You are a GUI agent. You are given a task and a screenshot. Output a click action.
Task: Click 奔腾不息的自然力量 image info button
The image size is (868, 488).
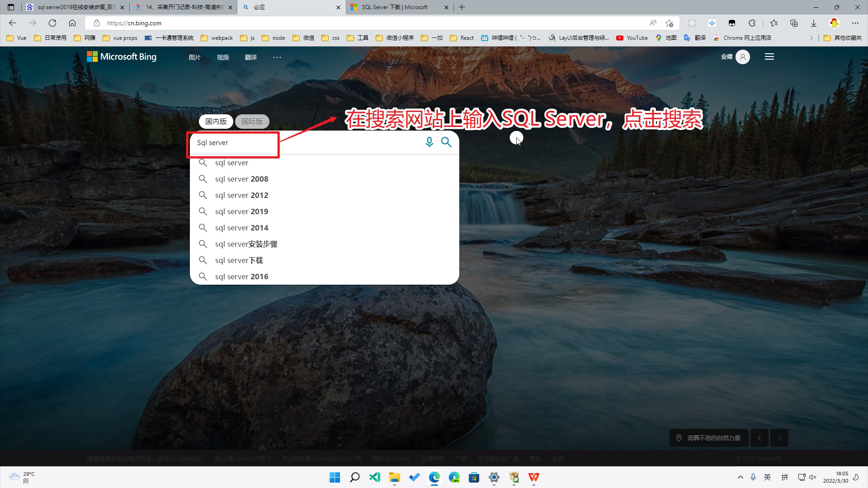click(708, 438)
